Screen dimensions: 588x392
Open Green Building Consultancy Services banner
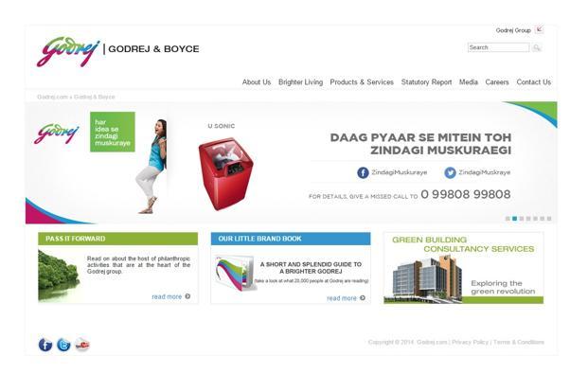464,268
